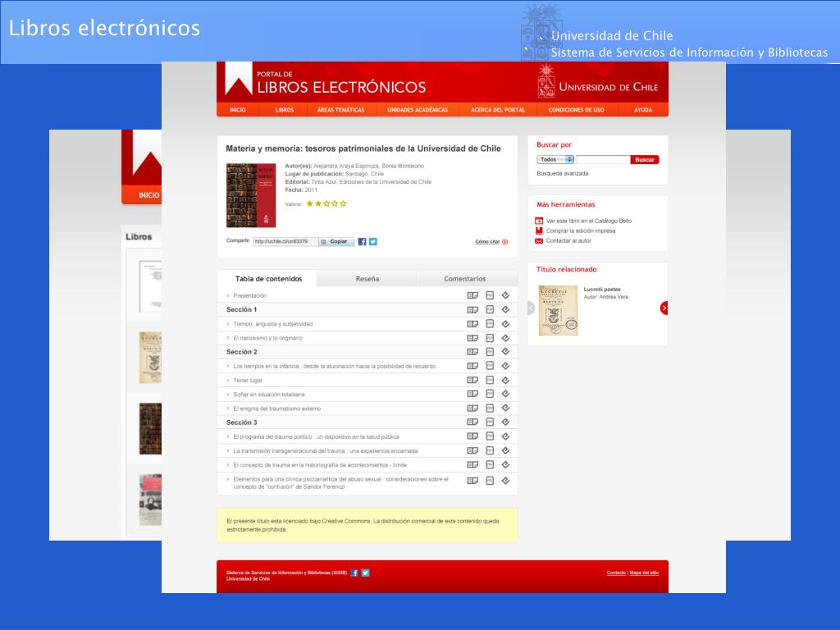Image resolution: width=840 pixels, height=630 pixels.
Task: Click Facebook icon in the red footer
Action: (354, 573)
